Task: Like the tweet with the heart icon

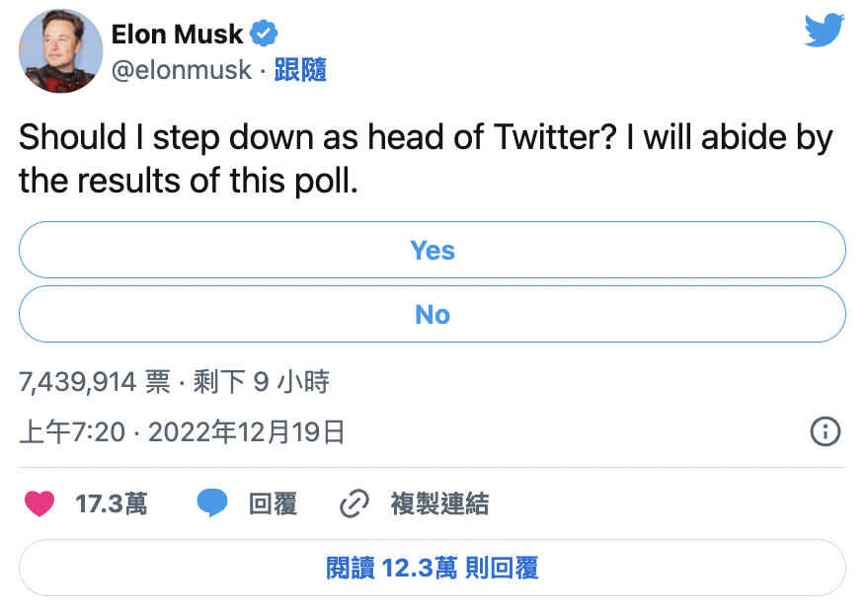Action: pos(39,503)
